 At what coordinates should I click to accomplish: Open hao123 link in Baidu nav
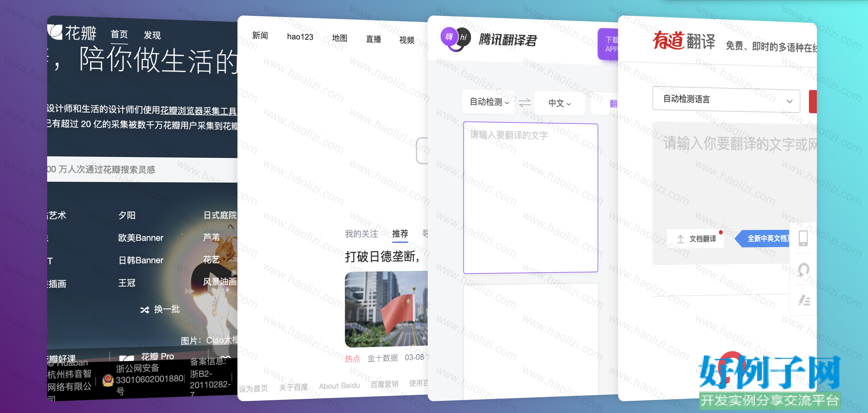pyautogui.click(x=300, y=36)
